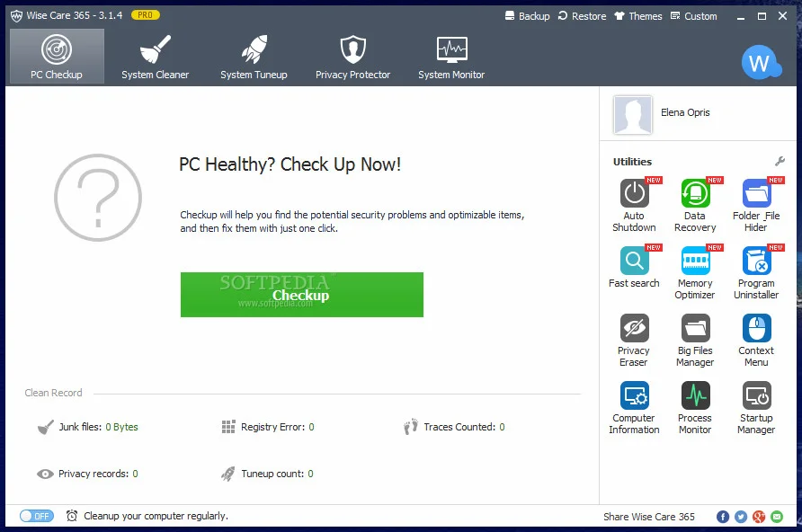Click the green Checkup button

(301, 294)
